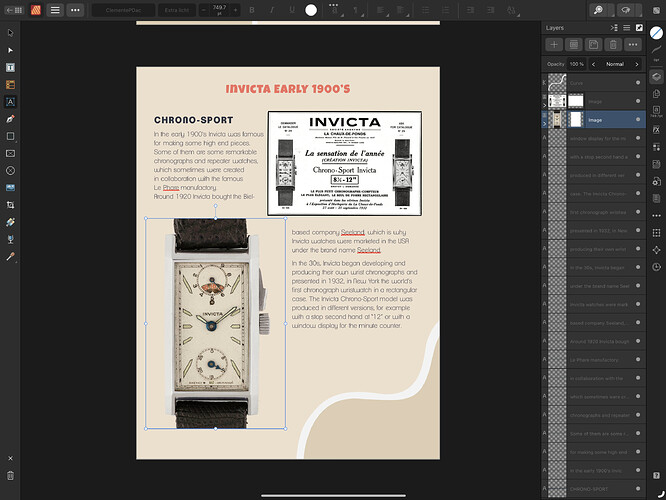Click the add mask layer button
This screenshot has height=500, width=666.
point(593,44)
